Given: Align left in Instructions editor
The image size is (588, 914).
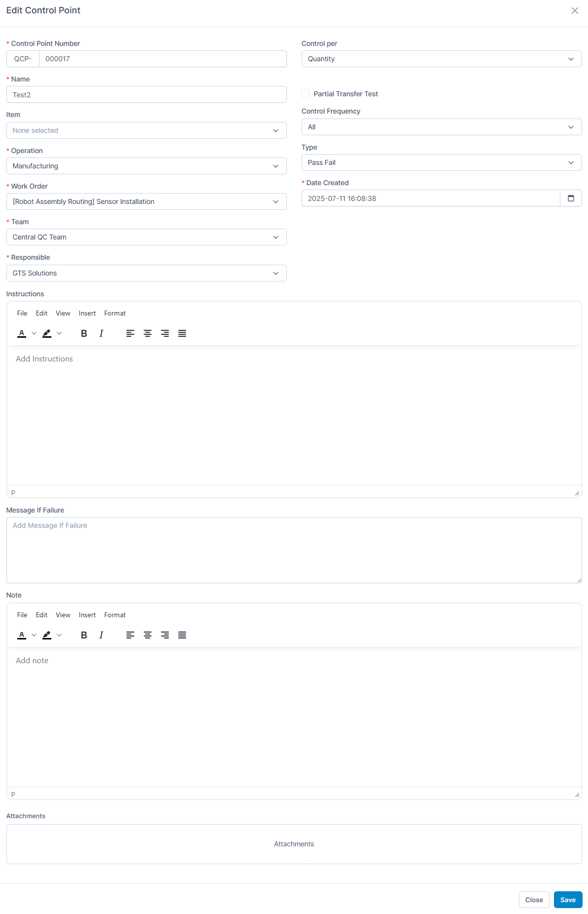Looking at the screenshot, I should coord(130,333).
